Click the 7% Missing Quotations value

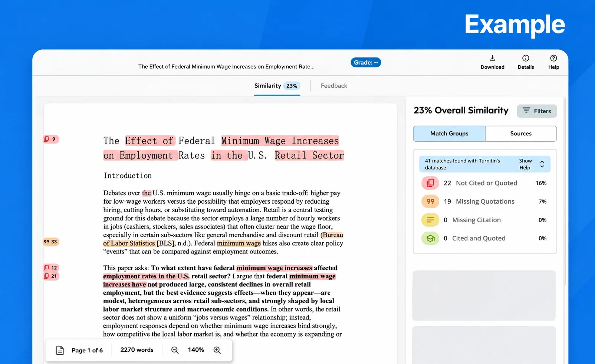click(542, 201)
